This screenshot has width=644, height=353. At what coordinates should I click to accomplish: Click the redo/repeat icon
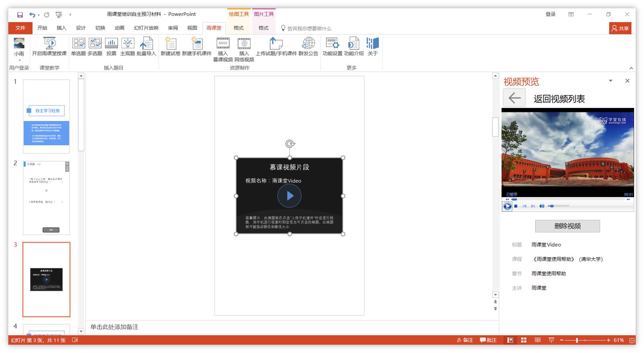pos(47,15)
